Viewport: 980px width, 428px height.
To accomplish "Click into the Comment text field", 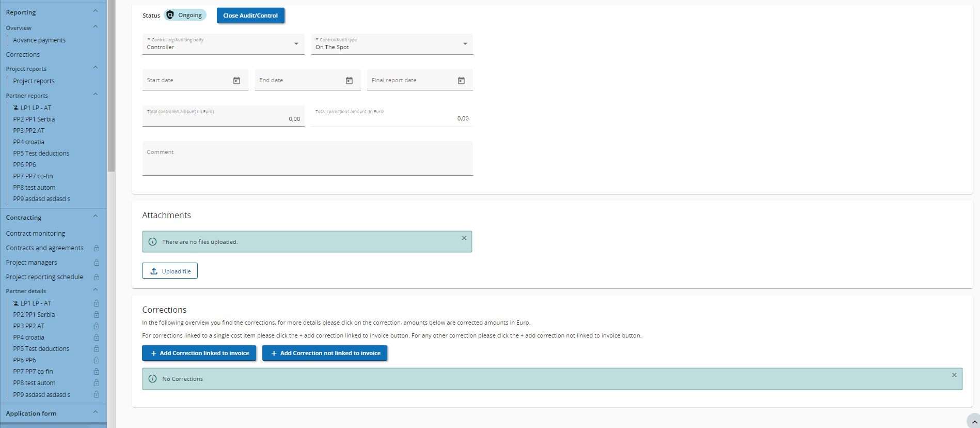I will coord(307,159).
